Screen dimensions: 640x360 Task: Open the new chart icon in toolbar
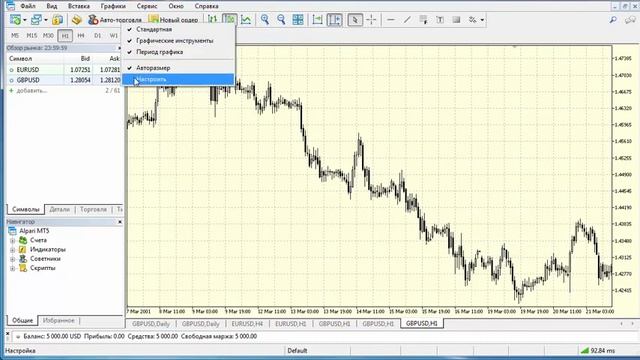point(15,20)
